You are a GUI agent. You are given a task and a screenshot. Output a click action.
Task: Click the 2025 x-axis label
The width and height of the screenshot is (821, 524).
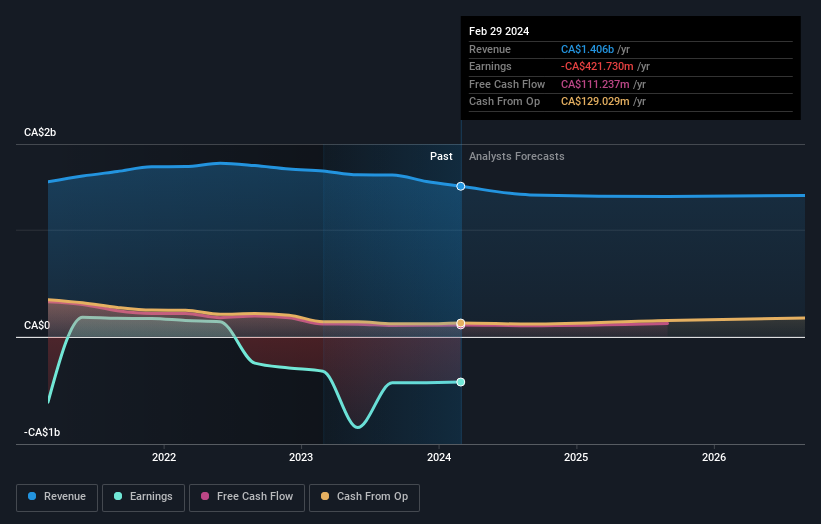point(576,458)
